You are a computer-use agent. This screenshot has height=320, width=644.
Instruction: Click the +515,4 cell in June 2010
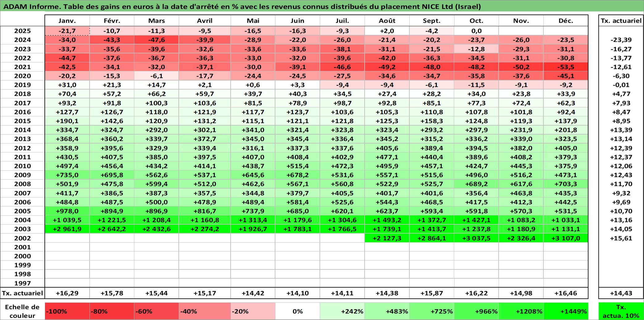click(x=298, y=166)
